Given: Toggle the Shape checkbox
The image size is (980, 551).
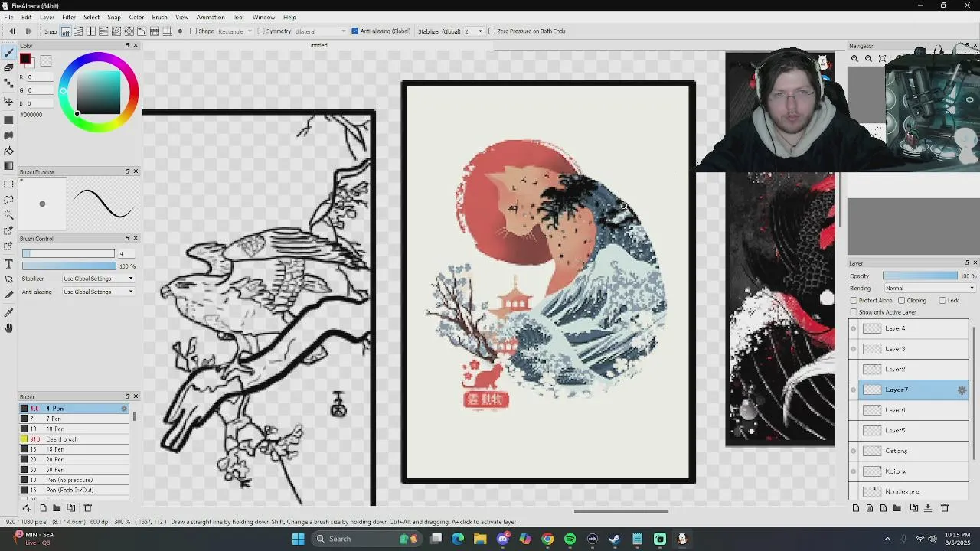Looking at the screenshot, I should pyautogui.click(x=194, y=31).
